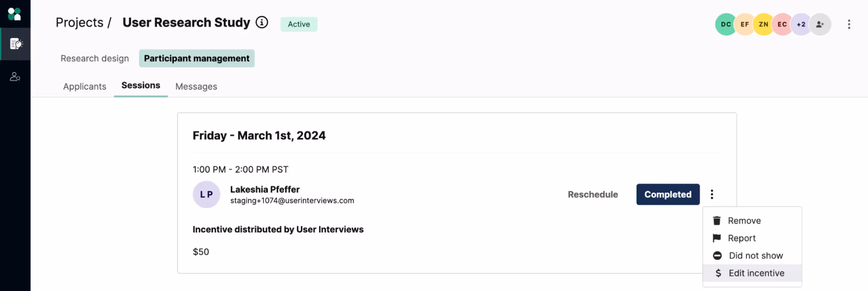Switch to the Applicants tab
868x291 pixels.
[x=84, y=86]
